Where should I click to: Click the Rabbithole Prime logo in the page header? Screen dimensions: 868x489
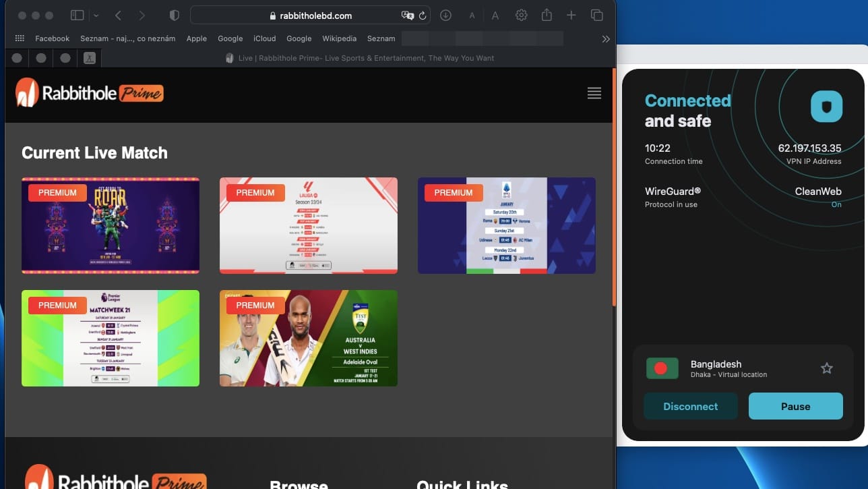pyautogui.click(x=90, y=92)
